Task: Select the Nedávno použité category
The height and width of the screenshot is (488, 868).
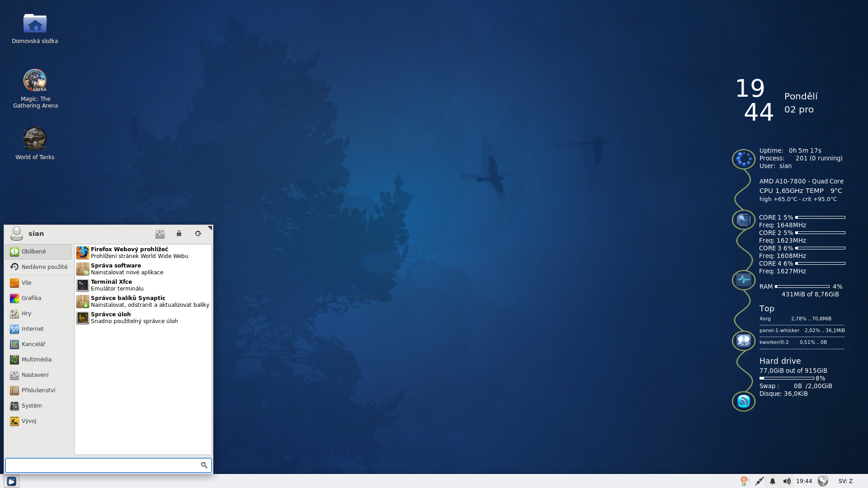Action: 38,267
